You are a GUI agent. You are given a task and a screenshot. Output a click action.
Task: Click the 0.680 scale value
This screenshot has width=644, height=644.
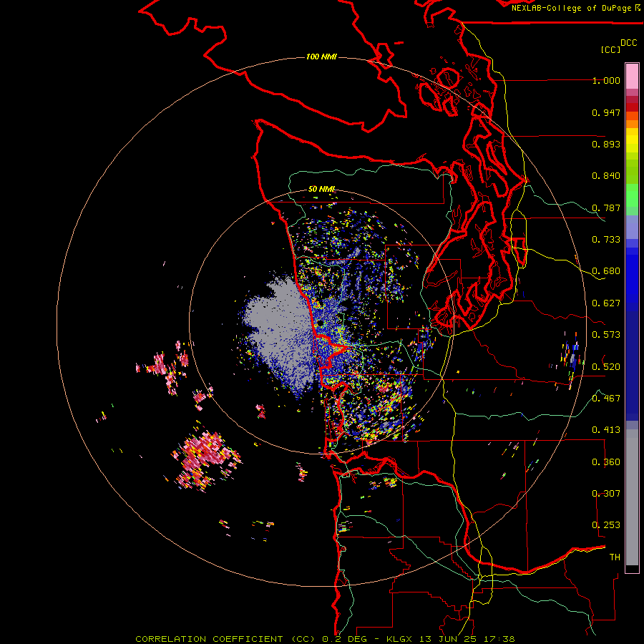606,271
